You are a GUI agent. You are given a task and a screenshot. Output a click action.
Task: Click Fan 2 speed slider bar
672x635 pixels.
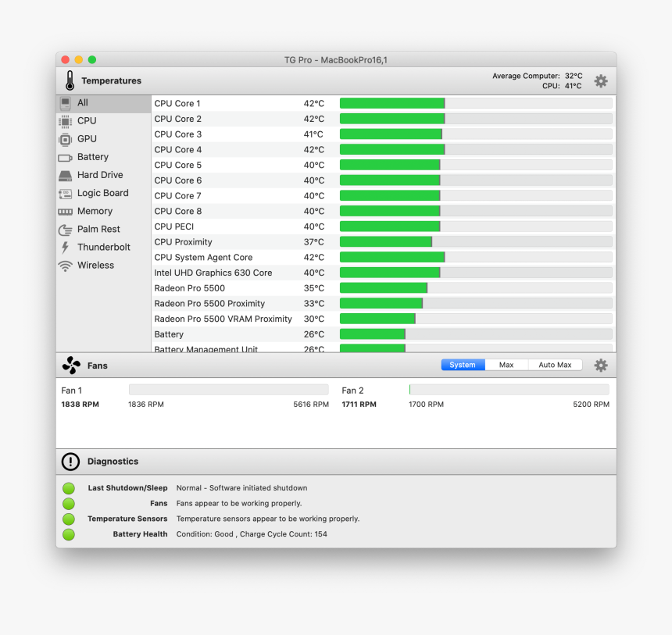509,390
